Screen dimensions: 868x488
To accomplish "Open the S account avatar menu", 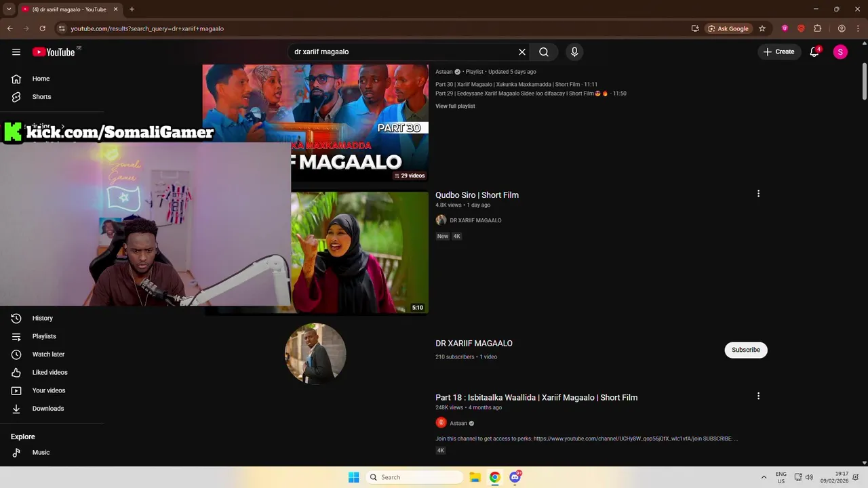I will tap(840, 52).
